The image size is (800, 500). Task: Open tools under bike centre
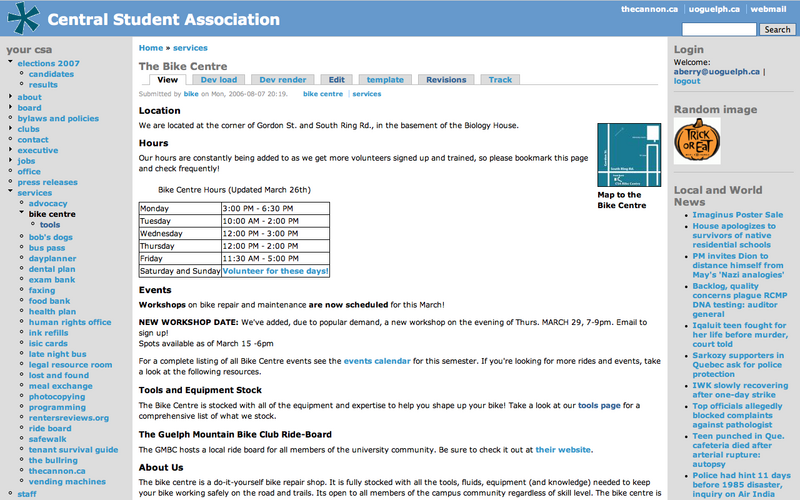50,225
